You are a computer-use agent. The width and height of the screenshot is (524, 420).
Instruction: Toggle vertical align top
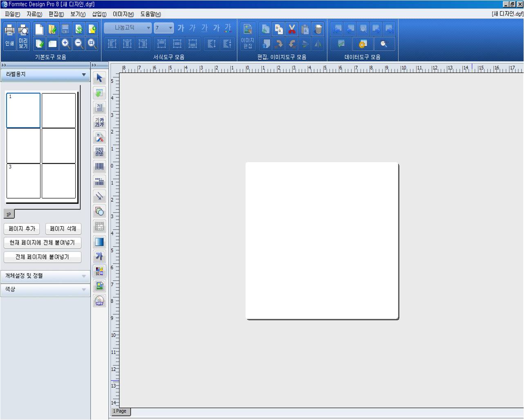pyautogui.click(x=161, y=43)
